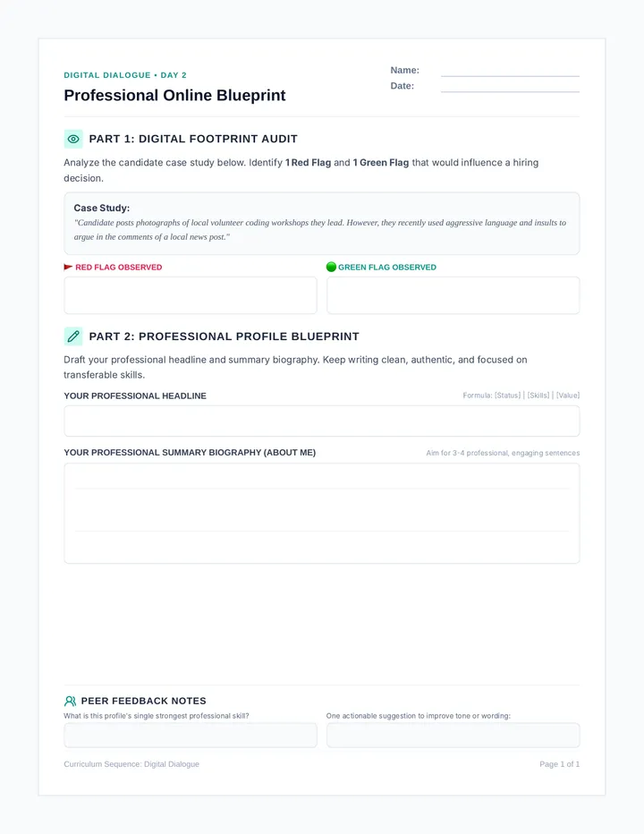Viewport: 644px width, 834px height.
Task: Click the green circle flag icon
Action: (331, 267)
